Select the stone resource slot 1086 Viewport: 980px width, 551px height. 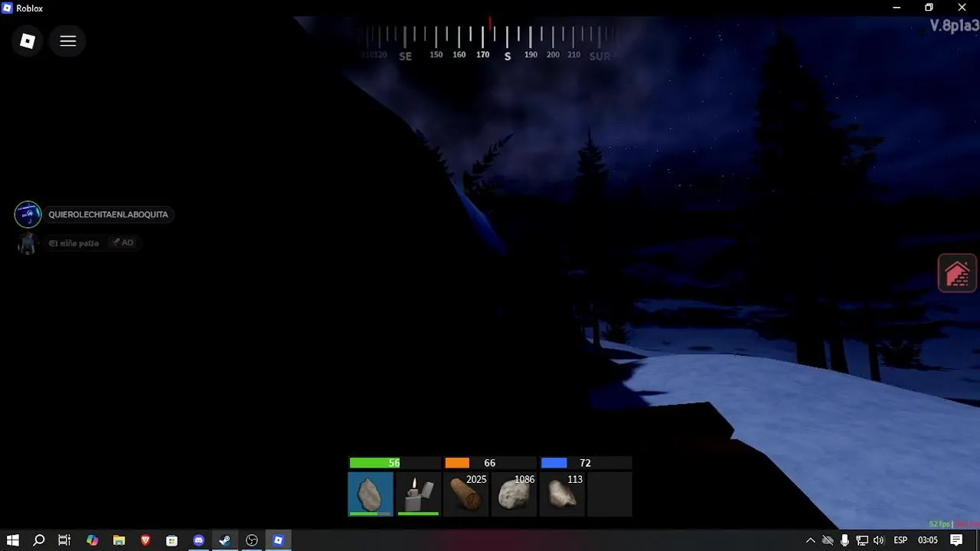coord(514,494)
